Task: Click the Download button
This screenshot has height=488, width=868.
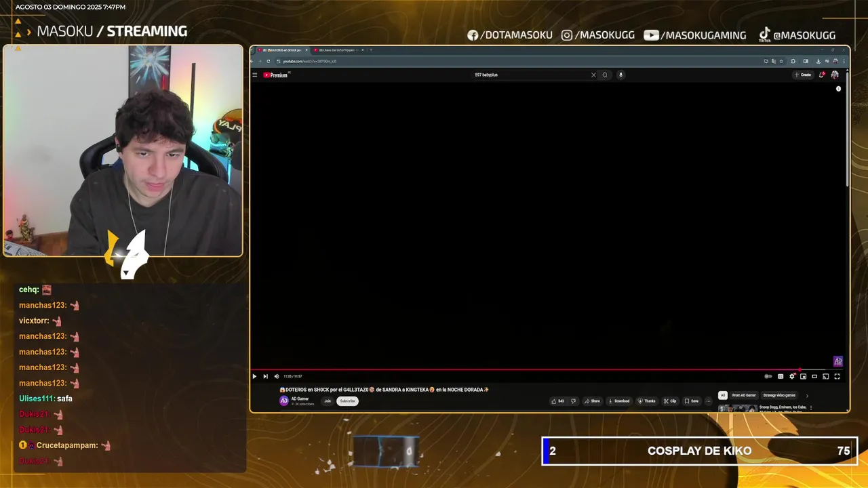Action: (619, 401)
